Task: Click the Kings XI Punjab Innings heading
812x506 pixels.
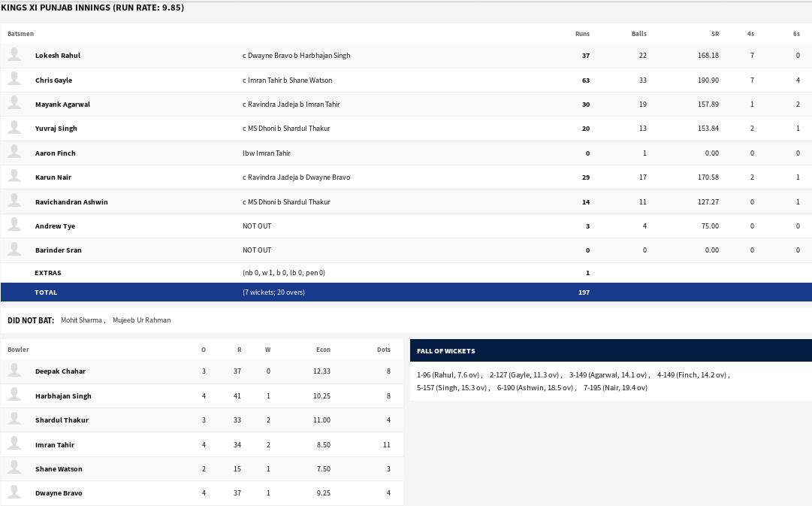Action: click(x=92, y=8)
